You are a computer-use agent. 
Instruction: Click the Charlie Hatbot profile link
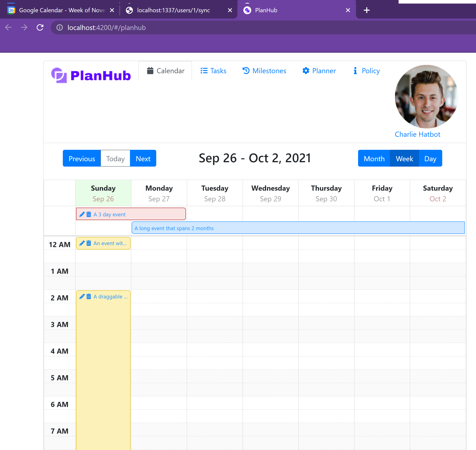click(x=417, y=134)
